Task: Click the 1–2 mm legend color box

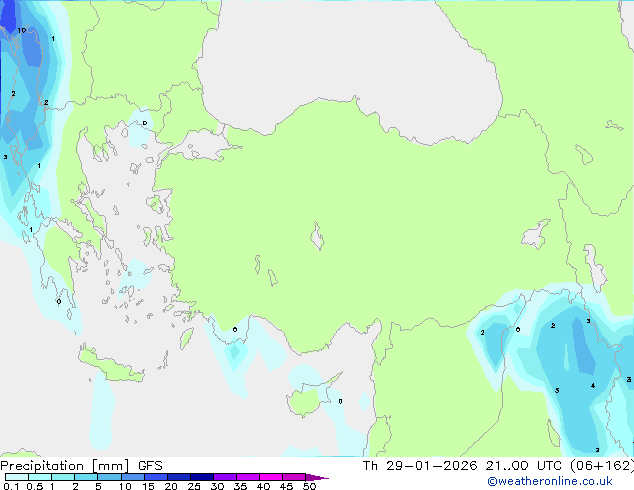Action: 63,477
